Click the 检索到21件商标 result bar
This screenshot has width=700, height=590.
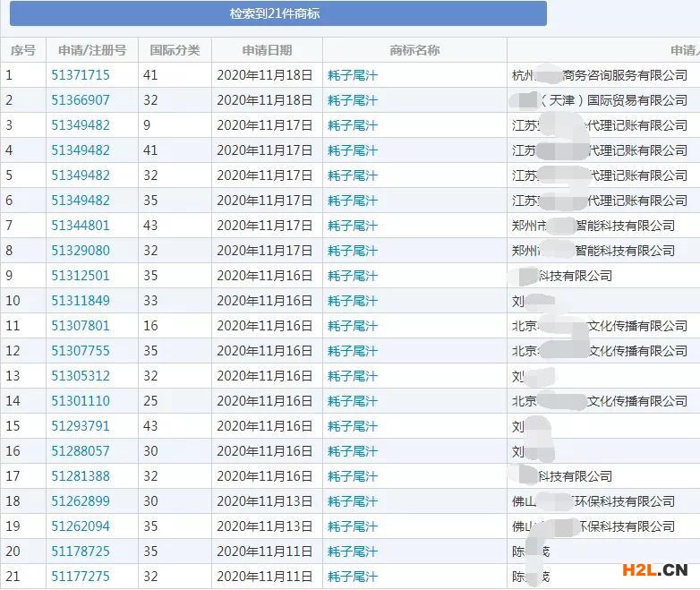pyautogui.click(x=278, y=13)
